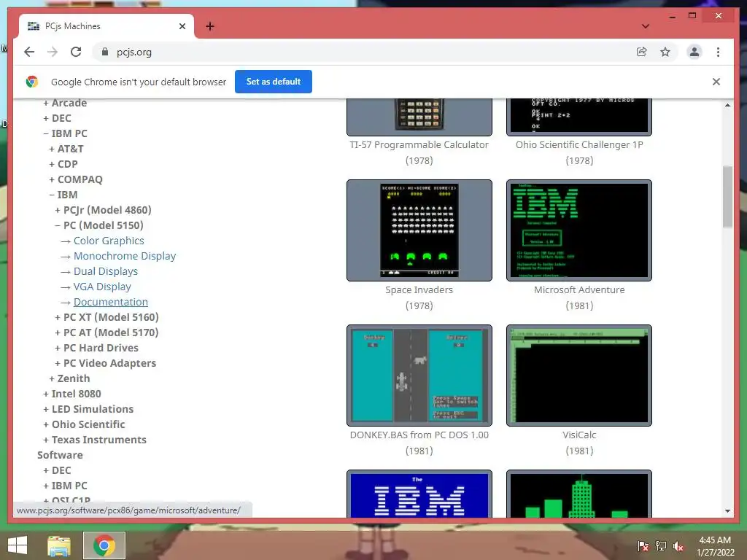Collapse PC (Model 5150)
This screenshot has height=560, width=747.
click(99, 225)
